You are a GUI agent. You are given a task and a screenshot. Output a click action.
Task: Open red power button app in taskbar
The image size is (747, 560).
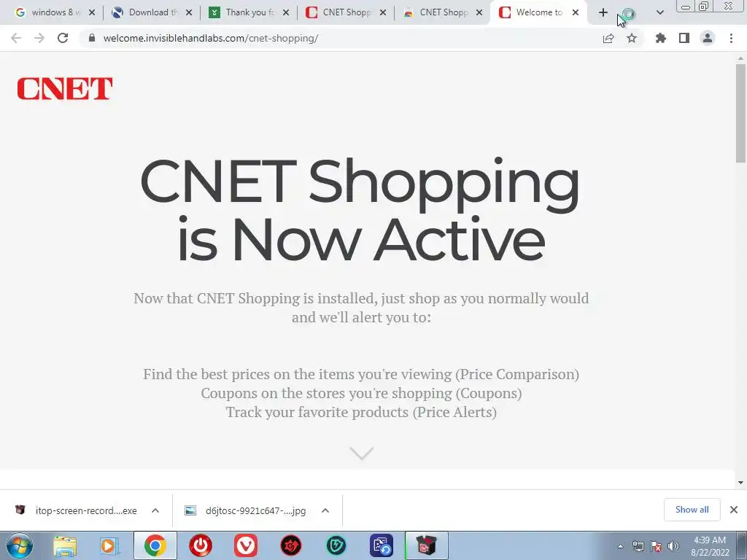point(201,545)
